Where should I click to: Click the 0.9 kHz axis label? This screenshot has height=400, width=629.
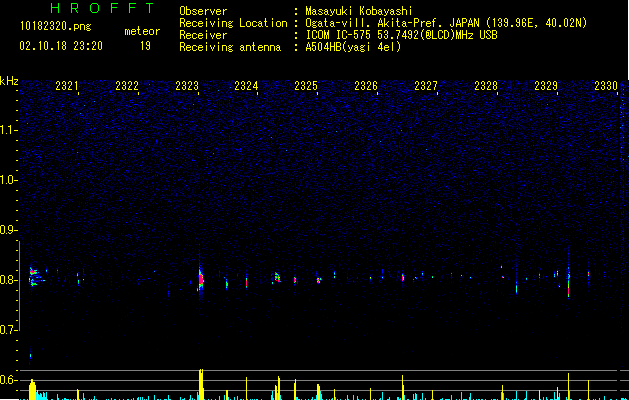(x=8, y=230)
